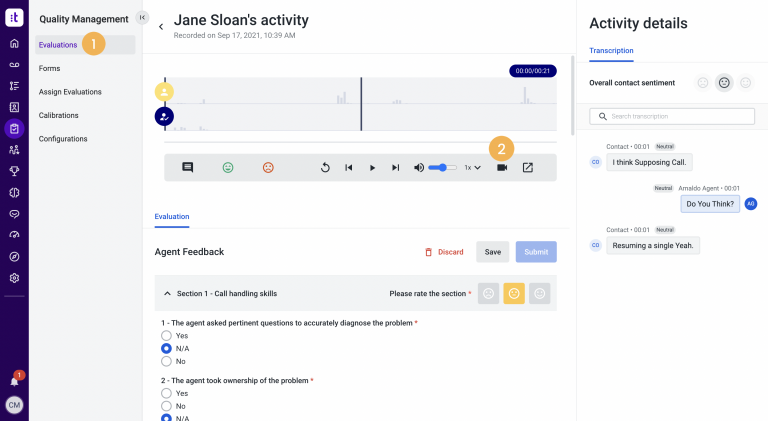The width and height of the screenshot is (768, 421).
Task: Select No for pertinent questions item
Action: pyautogui.click(x=167, y=361)
